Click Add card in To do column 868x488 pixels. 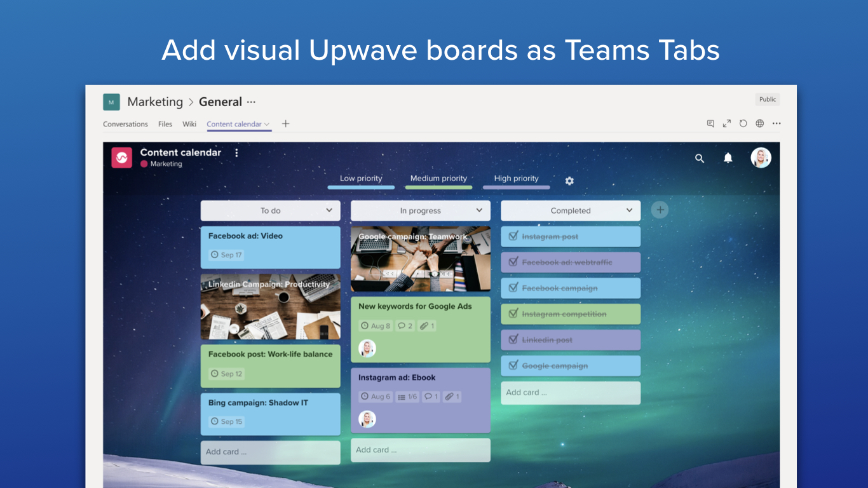click(x=271, y=452)
